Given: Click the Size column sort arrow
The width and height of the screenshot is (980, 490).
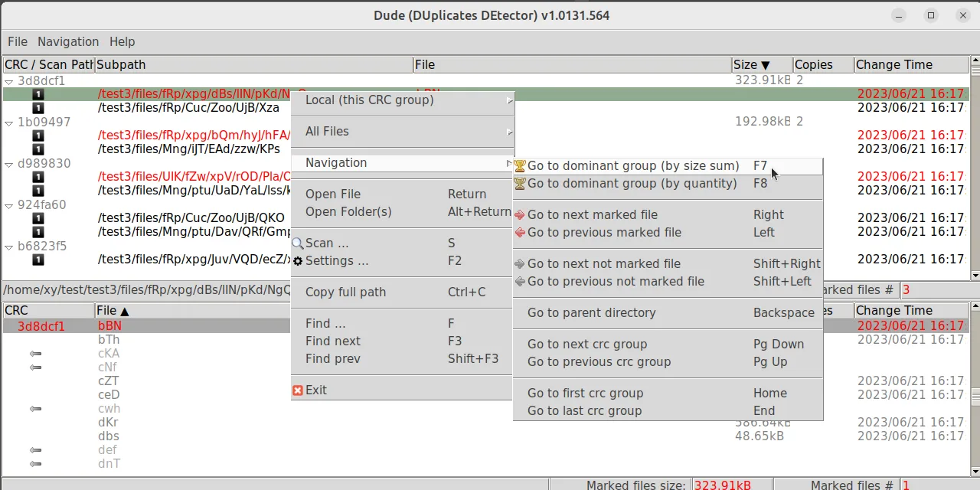Looking at the screenshot, I should [766, 65].
